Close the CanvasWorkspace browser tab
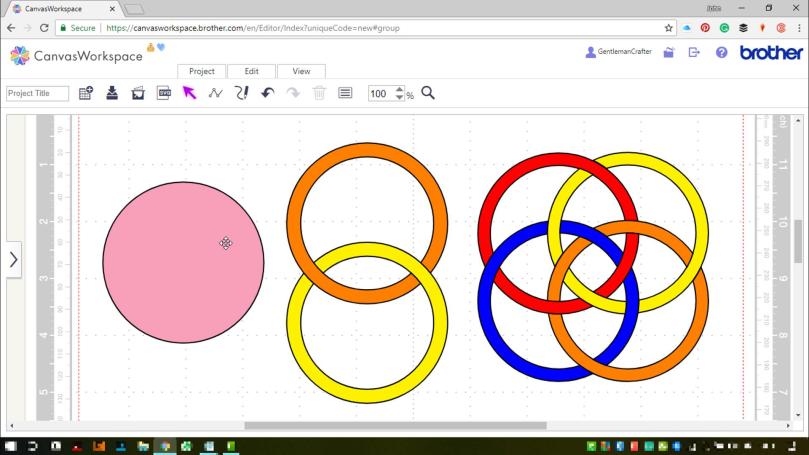The height and width of the screenshot is (455, 809). click(113, 9)
